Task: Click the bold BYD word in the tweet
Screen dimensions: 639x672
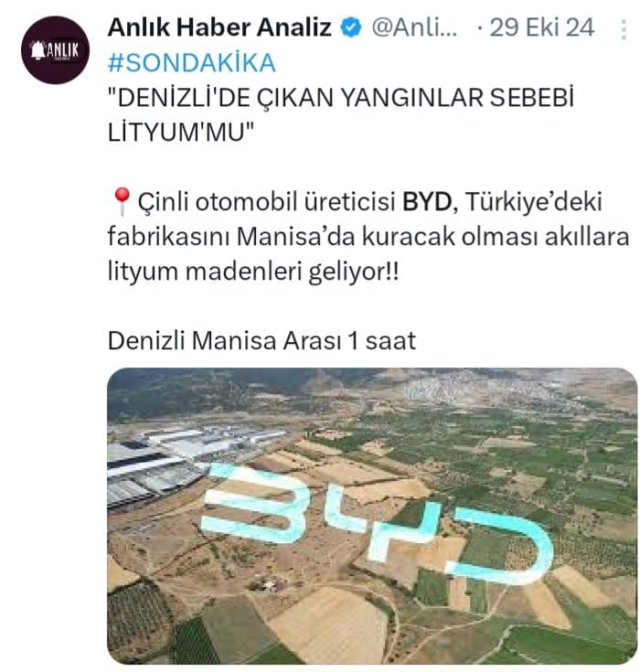Action: coord(427,201)
